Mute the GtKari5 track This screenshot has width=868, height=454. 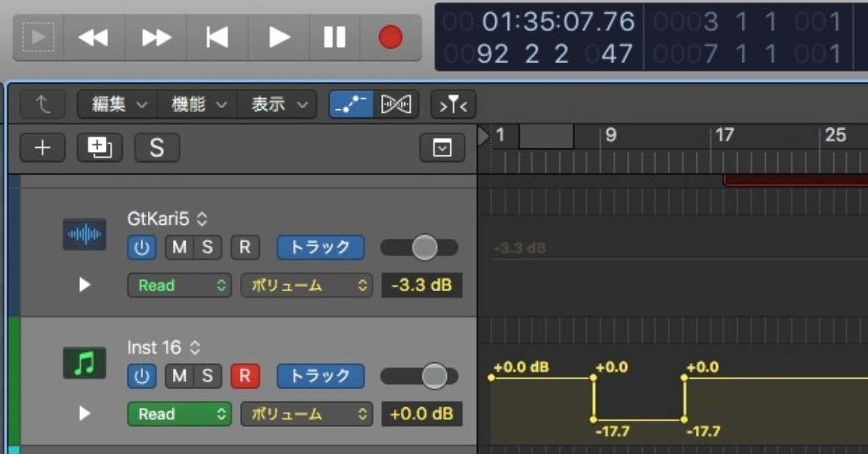pos(180,248)
